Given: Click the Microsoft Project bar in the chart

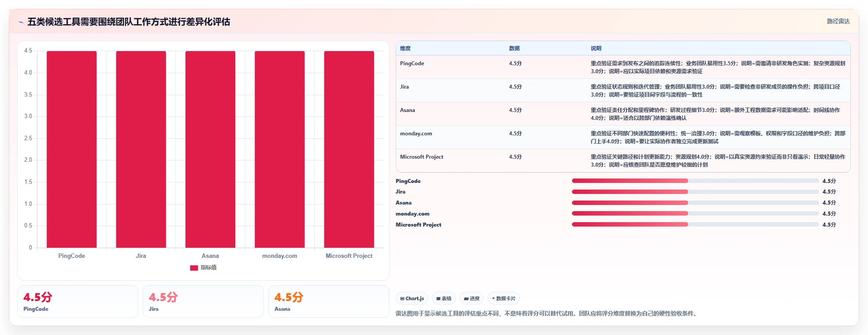Looking at the screenshot, I should click(x=349, y=149).
